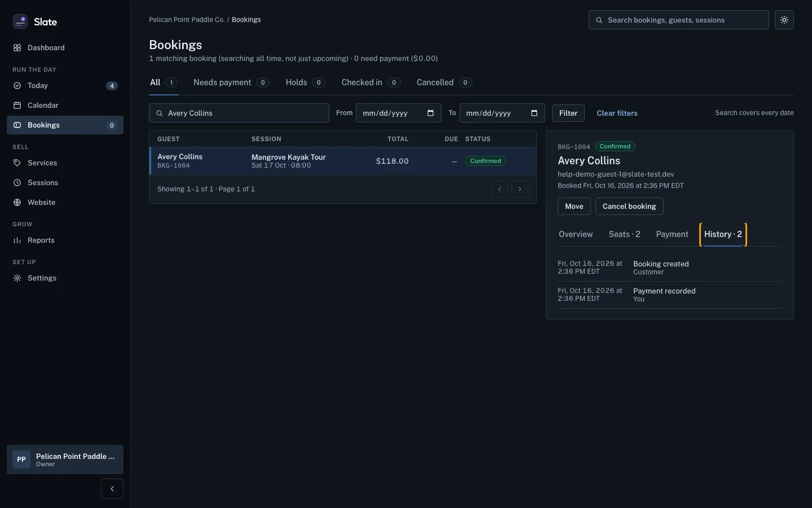This screenshot has height=508, width=812.
Task: Switch to the Checked in tab
Action: click(370, 82)
